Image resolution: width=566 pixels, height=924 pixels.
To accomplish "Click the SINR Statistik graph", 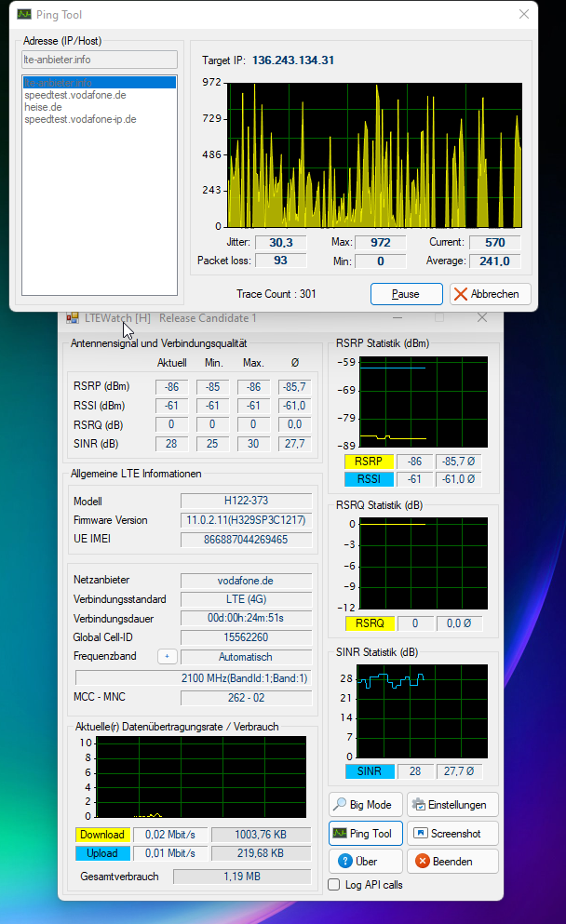I will coord(423,711).
